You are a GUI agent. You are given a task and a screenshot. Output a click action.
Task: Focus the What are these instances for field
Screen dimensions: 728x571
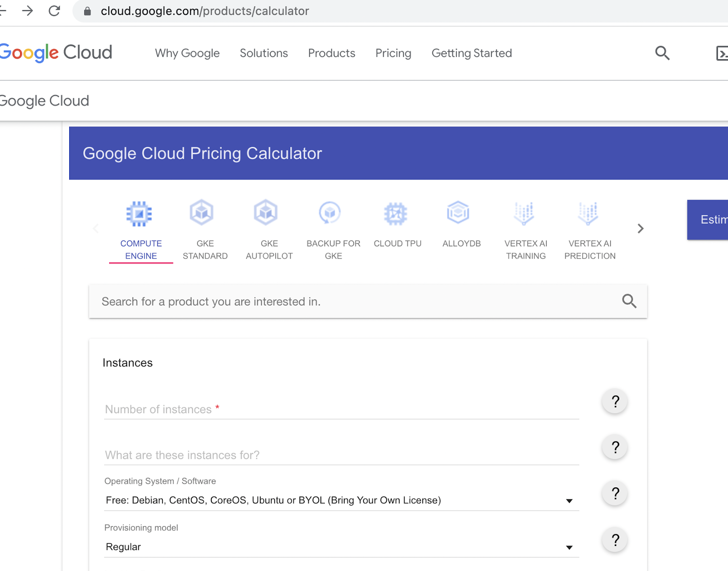(x=342, y=455)
